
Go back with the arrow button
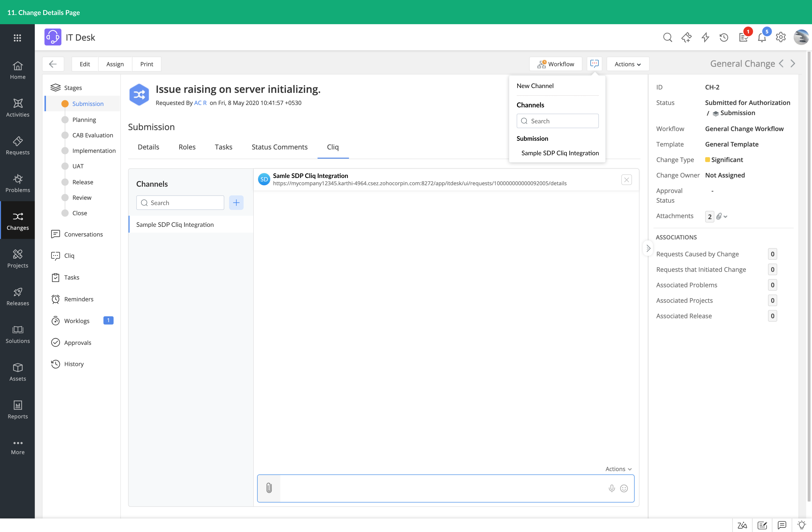click(53, 64)
